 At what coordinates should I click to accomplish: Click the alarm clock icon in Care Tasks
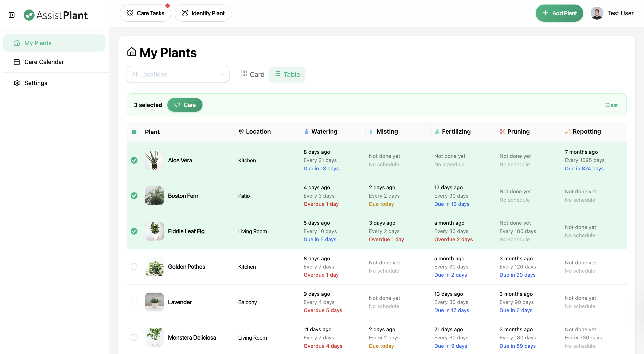pos(130,13)
